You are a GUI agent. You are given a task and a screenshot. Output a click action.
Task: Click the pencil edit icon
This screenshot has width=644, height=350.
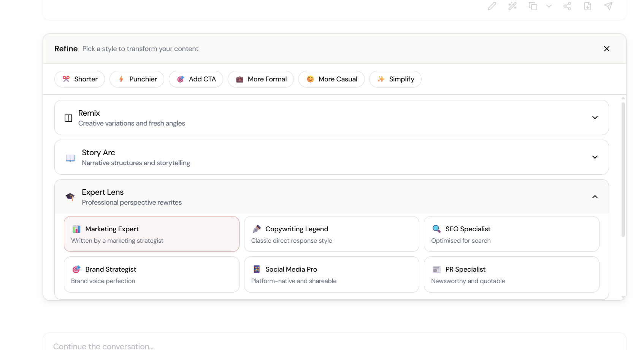click(492, 6)
